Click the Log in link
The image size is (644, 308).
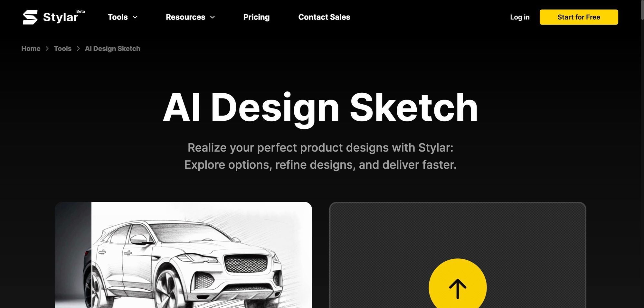[520, 17]
